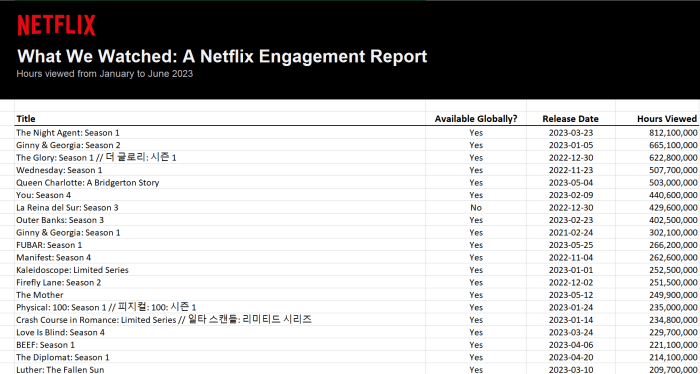Select hours viewed value 251,500,000
700x374 pixels.
click(x=673, y=283)
